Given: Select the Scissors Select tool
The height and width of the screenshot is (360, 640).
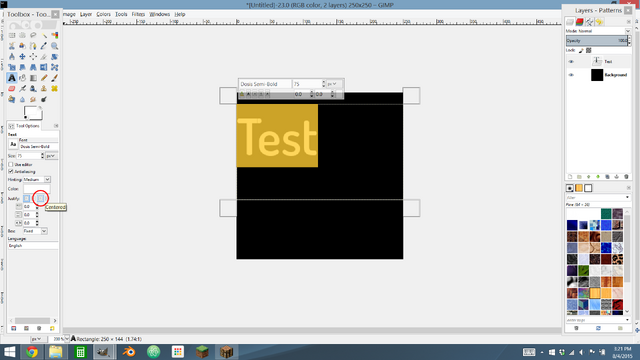Looking at the screenshot, I should (x=12, y=46).
